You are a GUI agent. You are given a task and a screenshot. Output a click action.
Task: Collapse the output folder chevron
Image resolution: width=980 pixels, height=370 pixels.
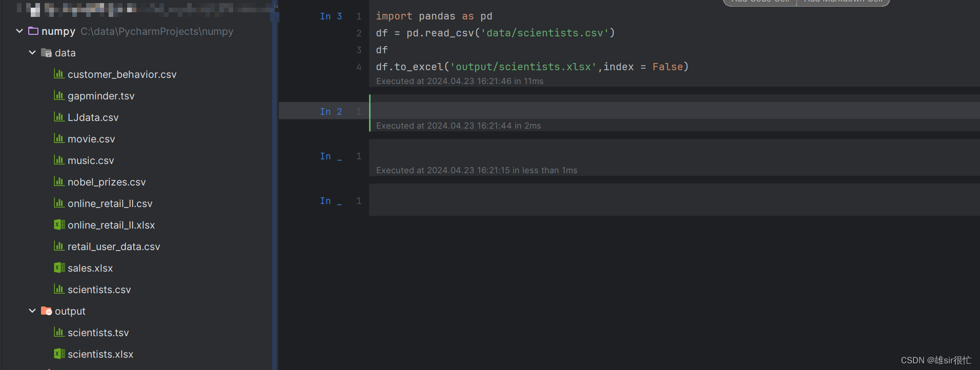click(32, 311)
